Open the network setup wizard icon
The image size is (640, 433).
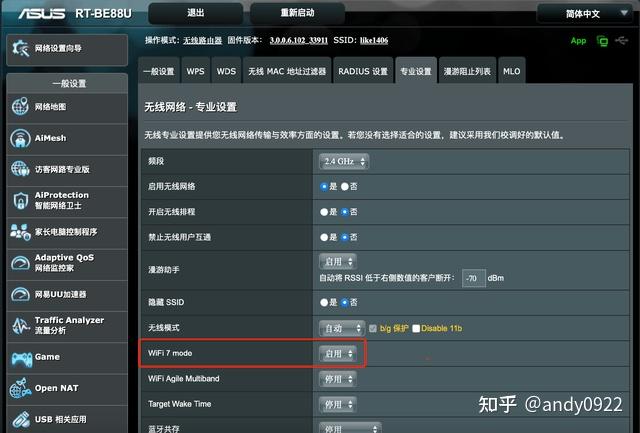(20, 49)
